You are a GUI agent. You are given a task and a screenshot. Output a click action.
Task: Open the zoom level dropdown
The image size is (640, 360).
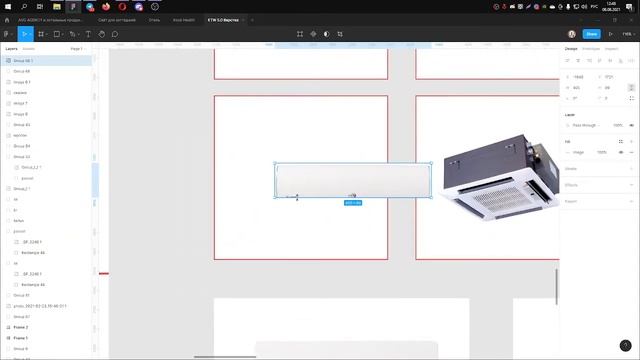click(629, 34)
